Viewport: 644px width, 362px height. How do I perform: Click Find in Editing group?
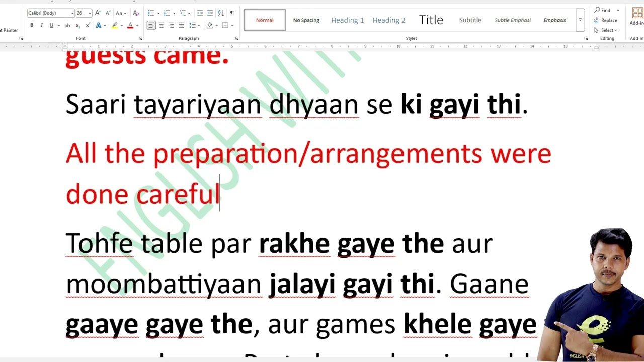coord(602,10)
